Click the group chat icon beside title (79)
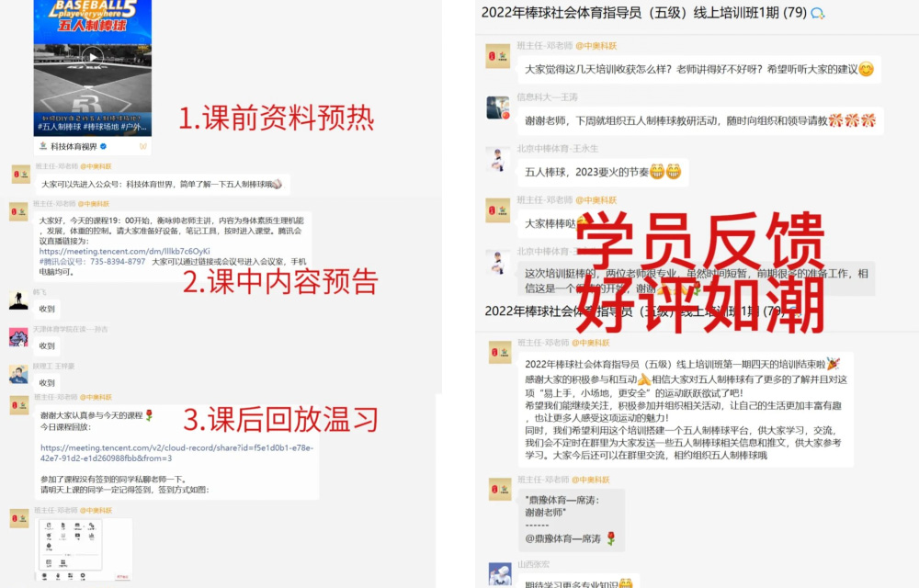 [x=818, y=14]
